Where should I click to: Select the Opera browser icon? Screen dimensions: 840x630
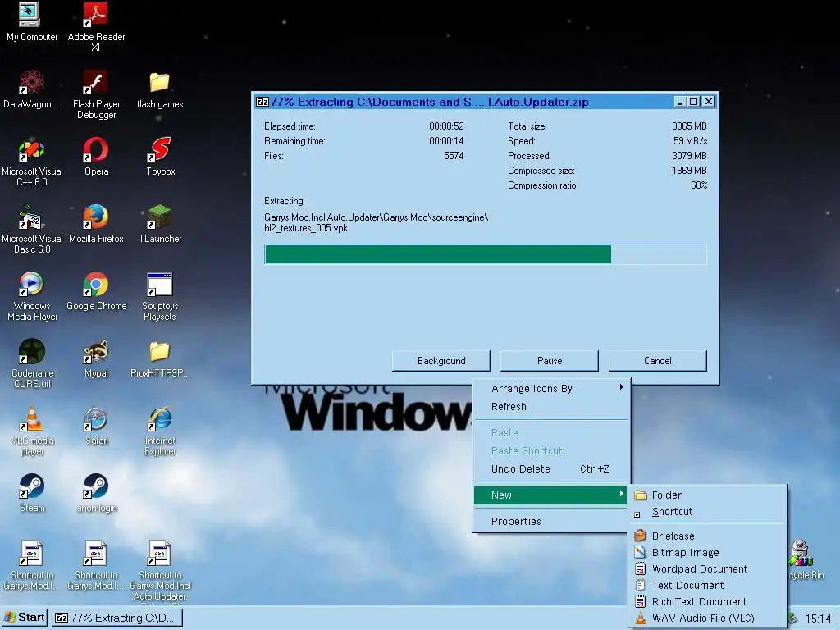pyautogui.click(x=96, y=157)
